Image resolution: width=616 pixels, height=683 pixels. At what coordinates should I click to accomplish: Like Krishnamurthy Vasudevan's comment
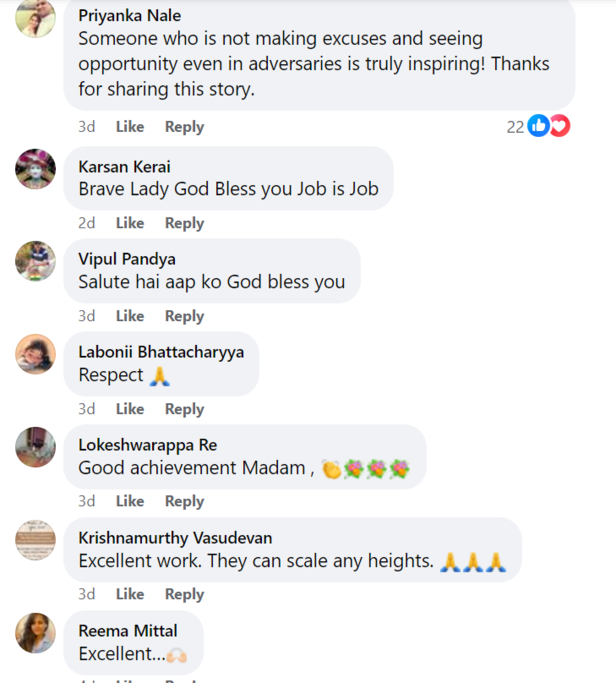[130, 594]
